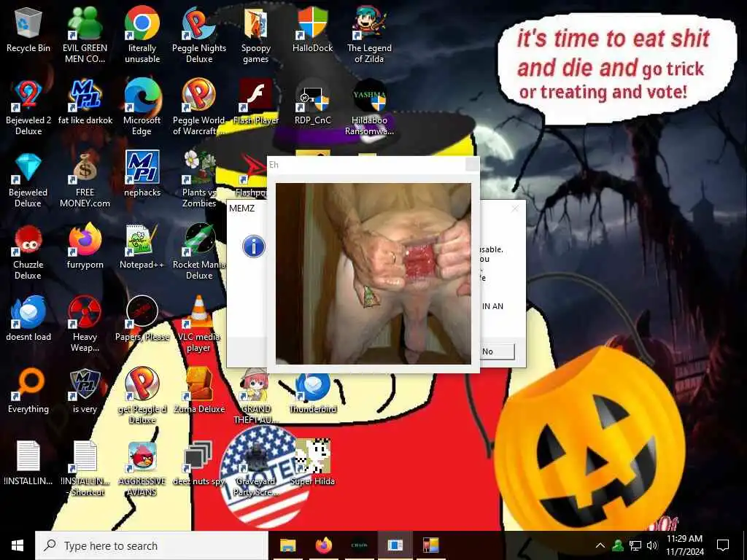This screenshot has height=560, width=747.
Task: Close the 'Eh' popup window
Action: point(472,165)
